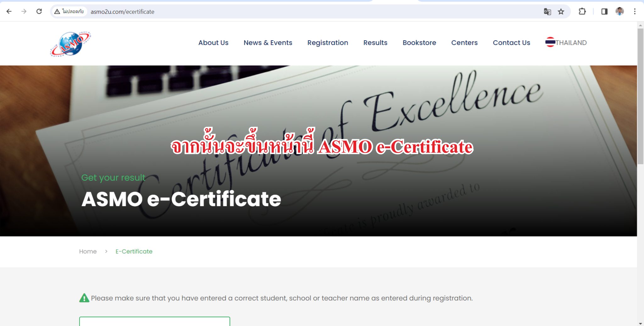Screen dimensions: 644x326
Task: Reload the current page
Action: pos(39,12)
